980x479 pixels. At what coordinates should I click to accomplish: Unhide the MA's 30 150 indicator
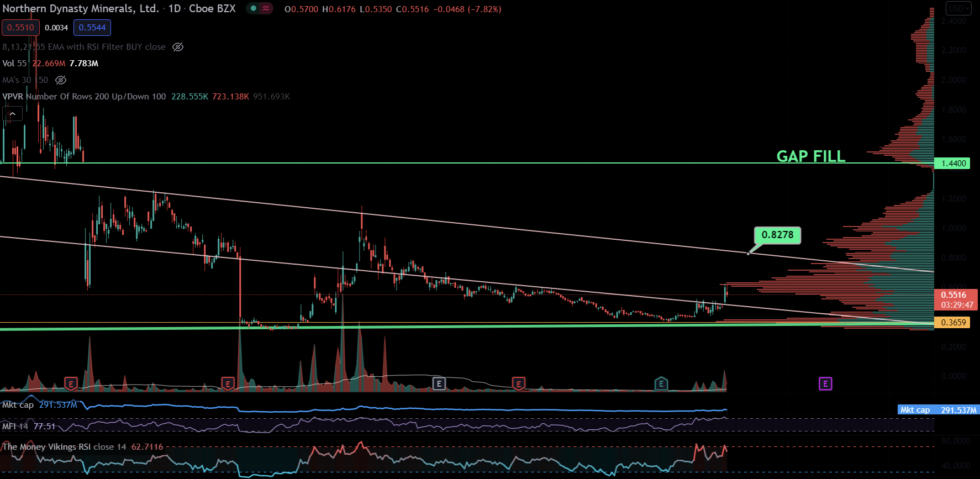point(61,80)
